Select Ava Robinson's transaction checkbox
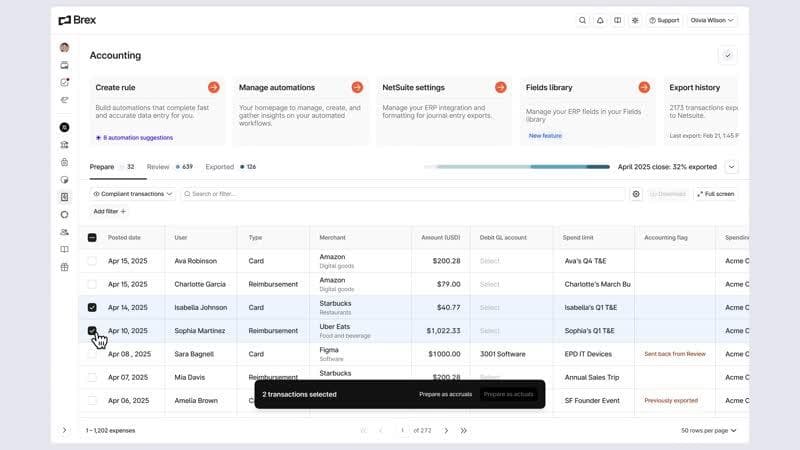 pos(93,261)
